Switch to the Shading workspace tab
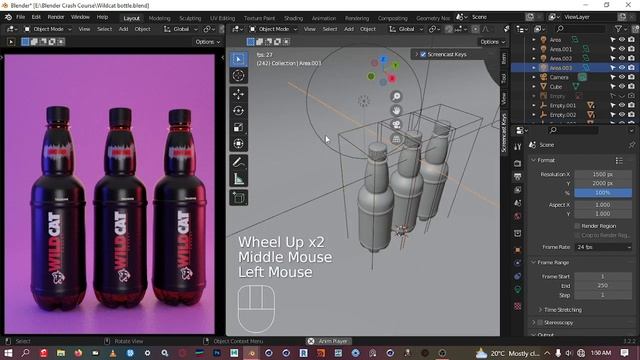The height and width of the screenshot is (360, 640). pyautogui.click(x=293, y=18)
